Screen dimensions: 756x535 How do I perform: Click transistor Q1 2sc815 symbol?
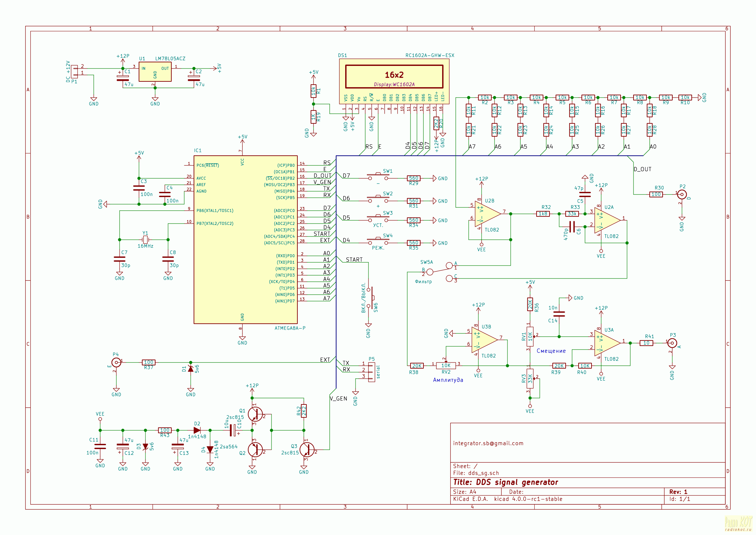[255, 414]
